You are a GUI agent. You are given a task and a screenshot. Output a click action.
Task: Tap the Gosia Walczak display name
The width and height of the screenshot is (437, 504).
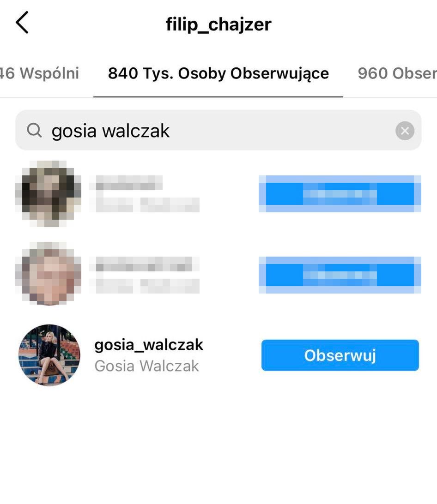(146, 366)
